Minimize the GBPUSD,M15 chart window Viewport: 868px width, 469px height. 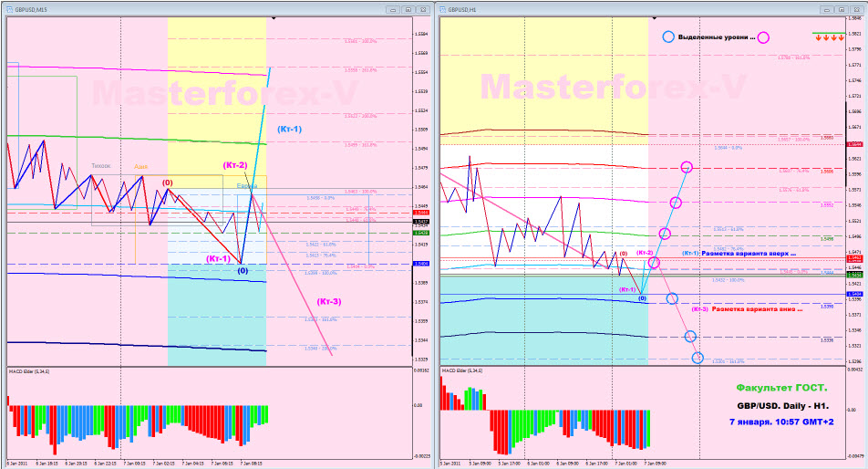point(393,9)
